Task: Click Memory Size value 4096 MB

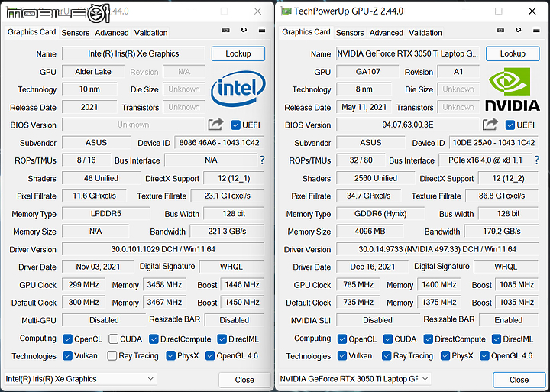Action: point(370,232)
